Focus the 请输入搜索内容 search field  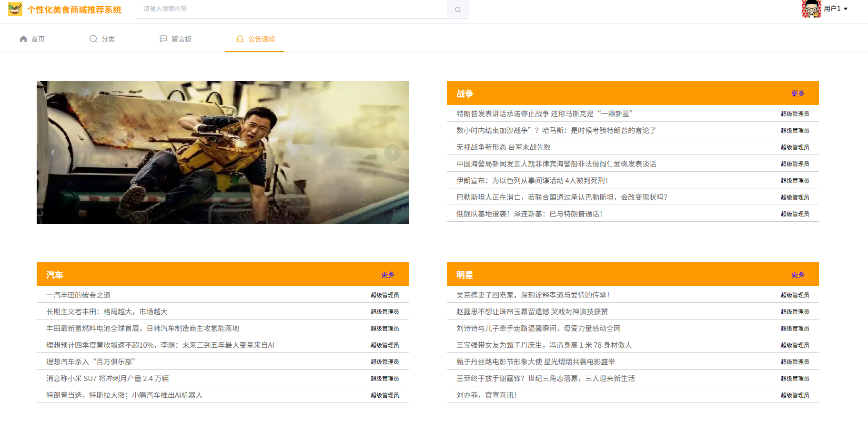pyautogui.click(x=292, y=9)
